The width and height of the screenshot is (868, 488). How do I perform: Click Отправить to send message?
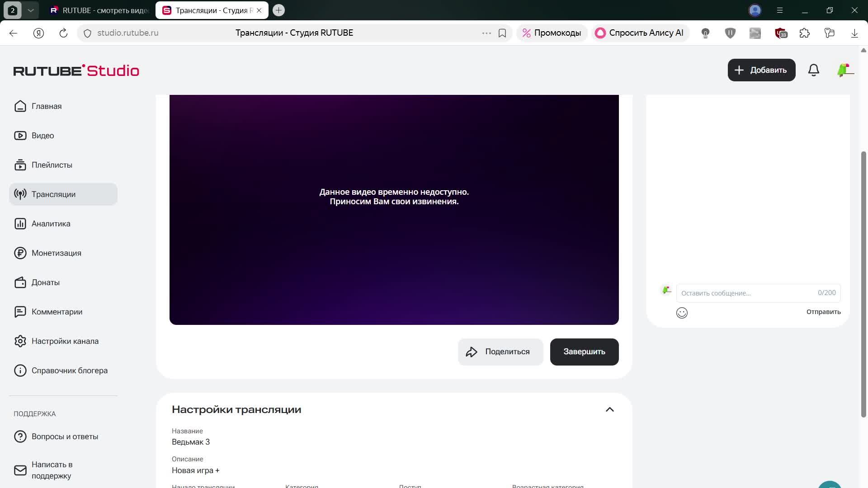pos(823,312)
